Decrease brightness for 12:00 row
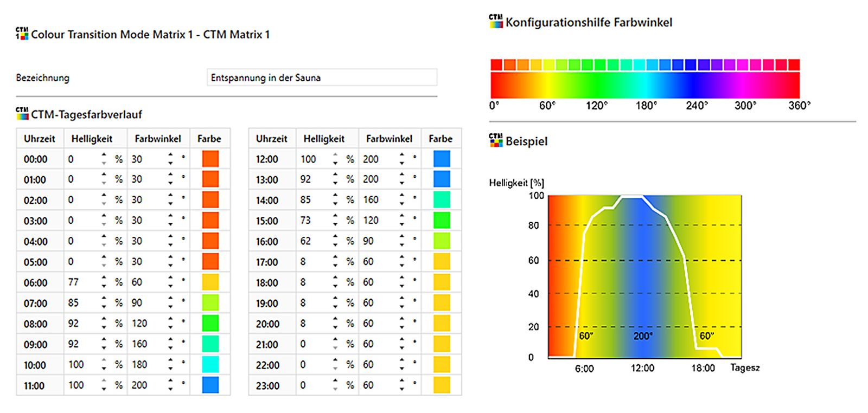This screenshot has width=868, height=413. tap(335, 163)
